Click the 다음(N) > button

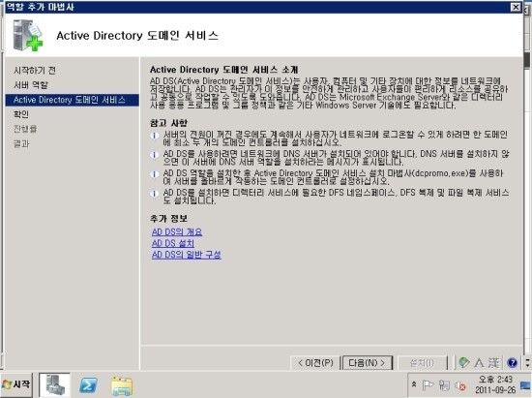pos(368,363)
